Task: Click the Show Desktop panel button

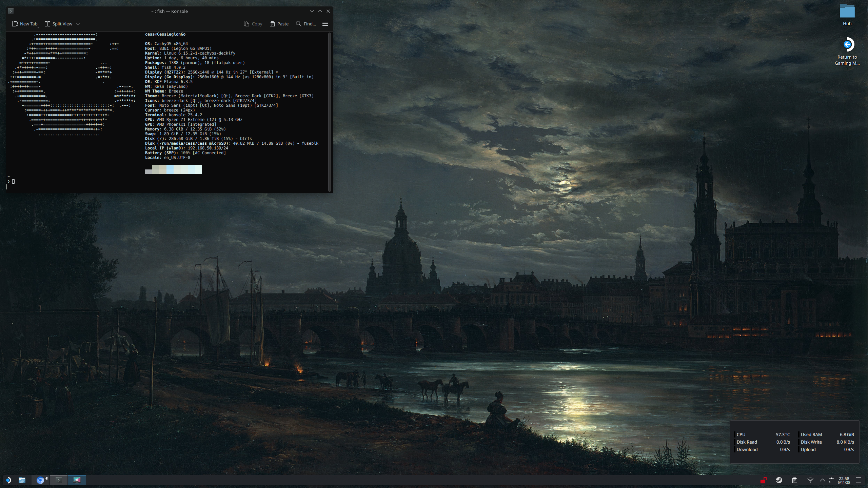Action: point(859,480)
